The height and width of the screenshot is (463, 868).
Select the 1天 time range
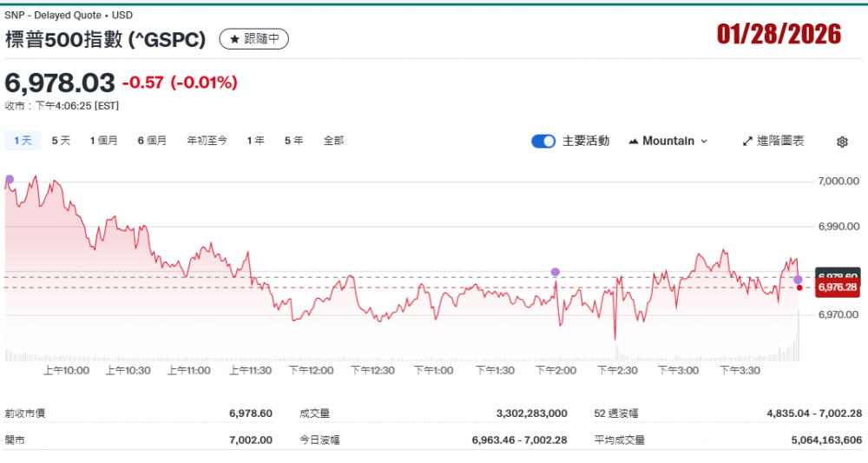point(22,140)
